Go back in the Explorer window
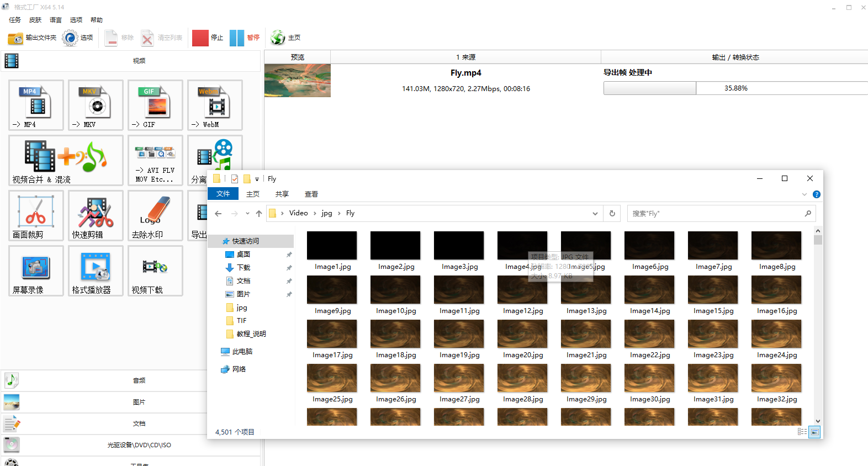868x466 pixels. coord(218,213)
